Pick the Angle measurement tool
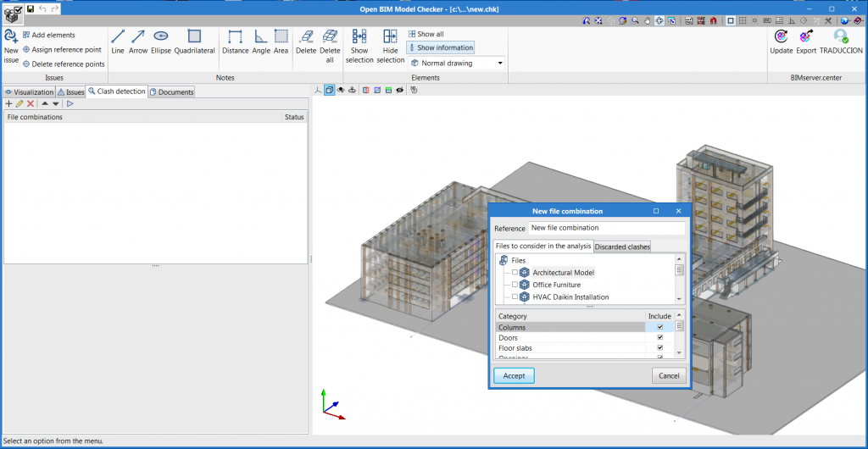868x449 pixels. (260, 41)
